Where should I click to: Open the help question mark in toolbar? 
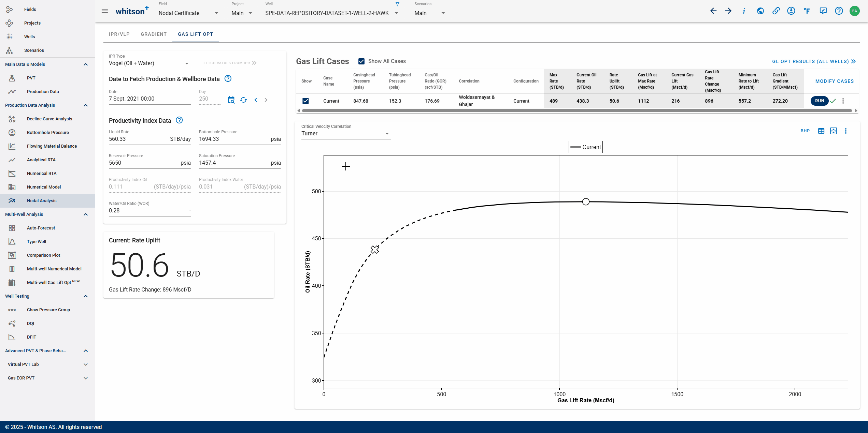(x=839, y=11)
